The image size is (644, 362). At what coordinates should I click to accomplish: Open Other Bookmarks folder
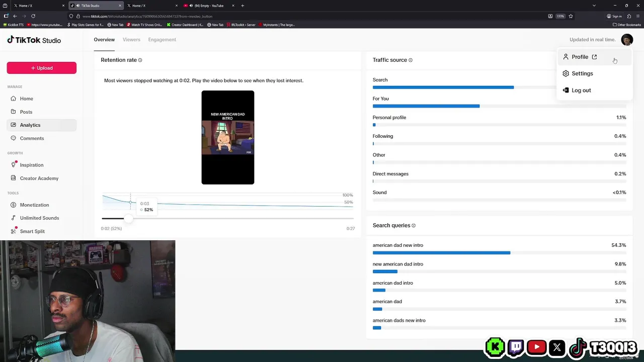(x=627, y=25)
